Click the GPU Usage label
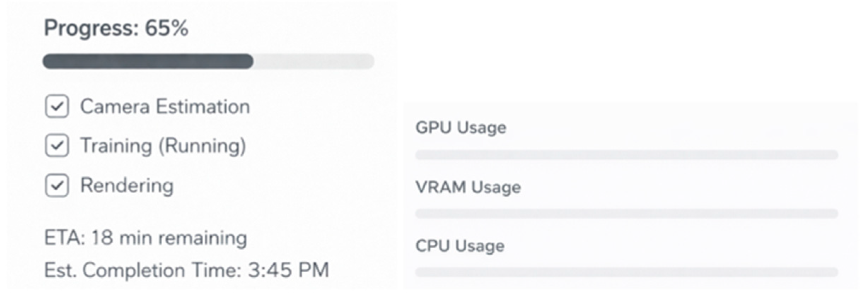 point(461,128)
